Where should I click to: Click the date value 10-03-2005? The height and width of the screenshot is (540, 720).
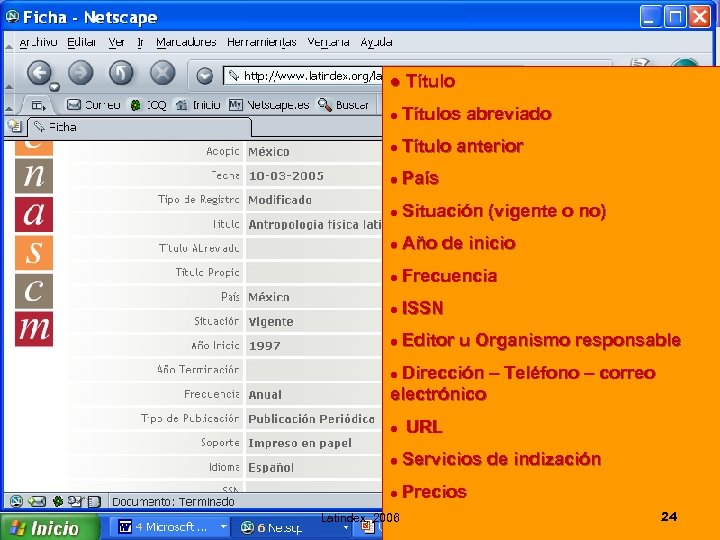coord(286,176)
